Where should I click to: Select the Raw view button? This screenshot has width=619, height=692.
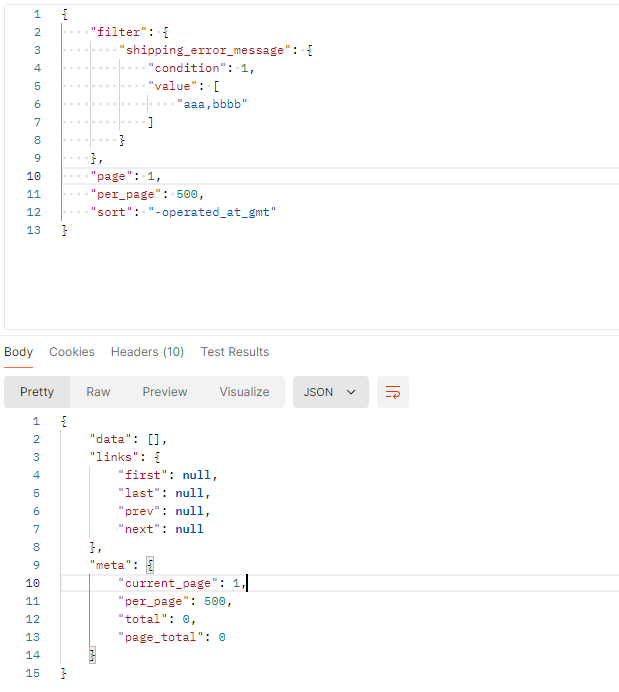pyautogui.click(x=98, y=392)
